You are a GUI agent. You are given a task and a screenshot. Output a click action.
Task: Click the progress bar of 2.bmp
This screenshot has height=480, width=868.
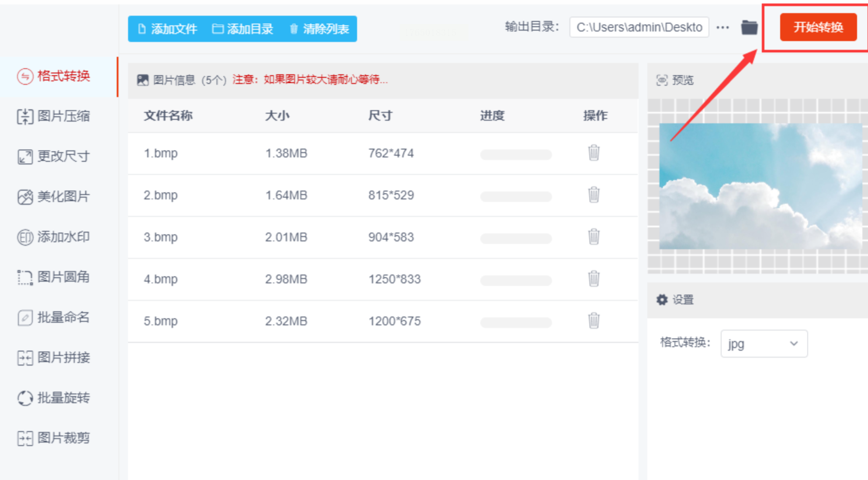(516, 196)
